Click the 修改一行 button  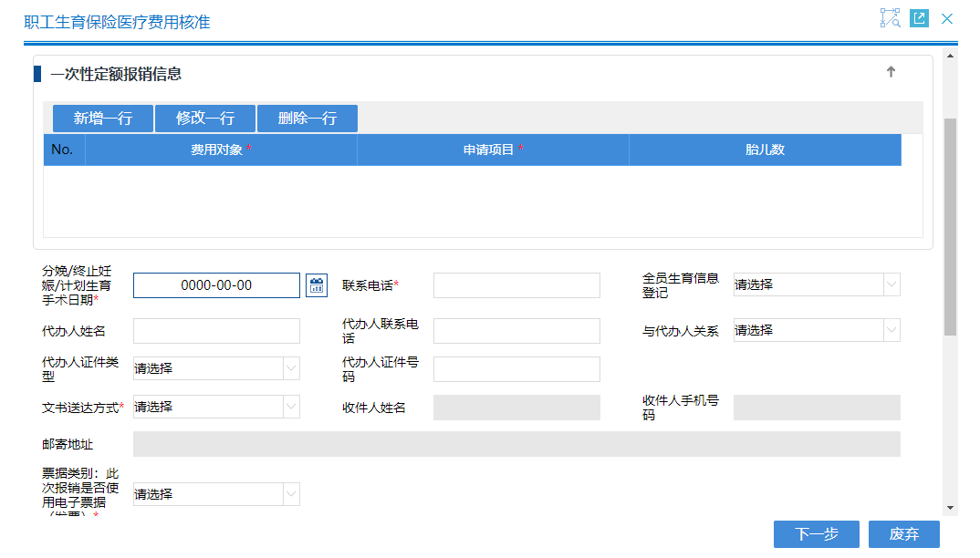click(x=205, y=119)
